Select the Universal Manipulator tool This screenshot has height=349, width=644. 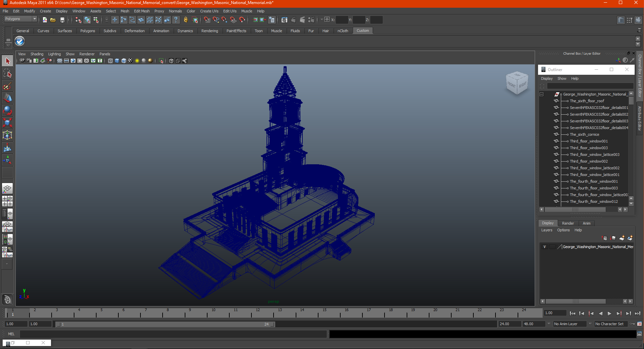[7, 135]
